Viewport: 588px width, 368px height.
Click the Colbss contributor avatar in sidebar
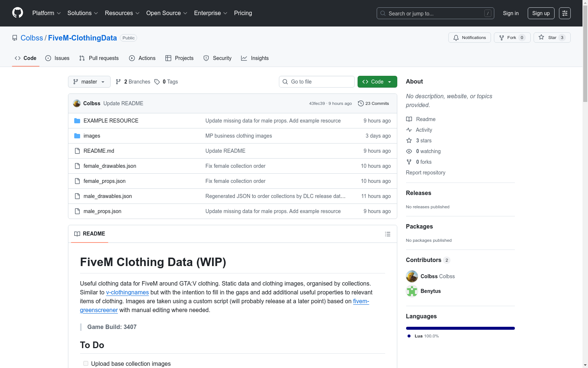click(x=412, y=276)
